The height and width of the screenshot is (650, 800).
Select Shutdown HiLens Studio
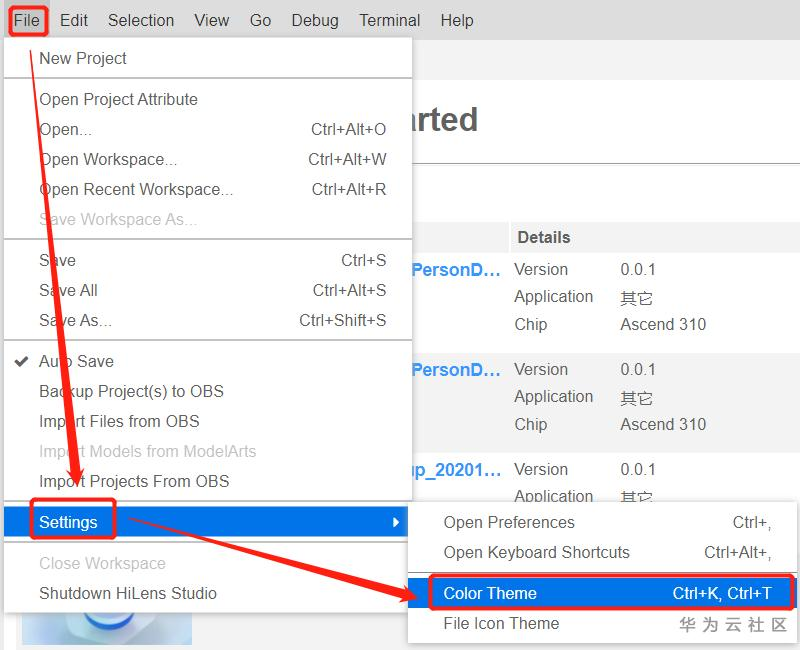point(128,593)
